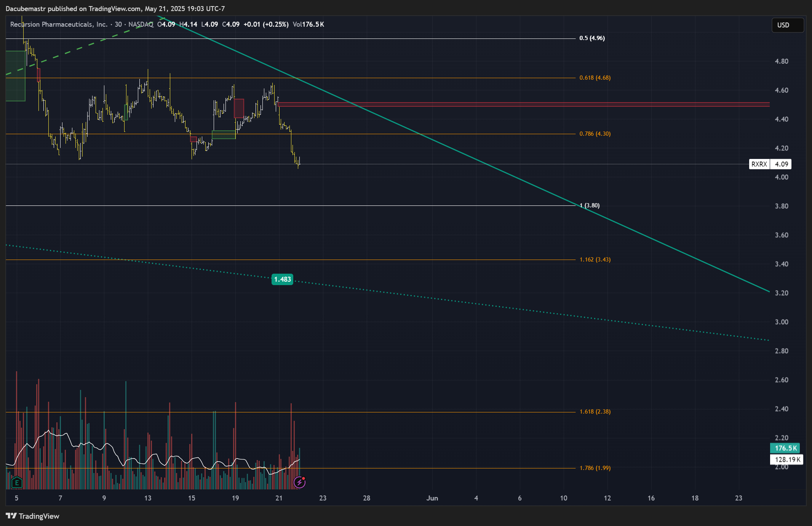This screenshot has width=812, height=526.
Task: Click the 1.786 (1.99) Fibonacci label
Action: pyautogui.click(x=595, y=468)
